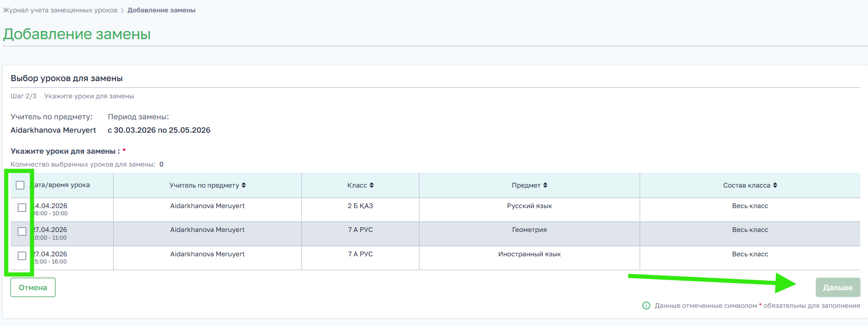
Task: Click Добавление замены breadcrumb item
Action: (161, 11)
